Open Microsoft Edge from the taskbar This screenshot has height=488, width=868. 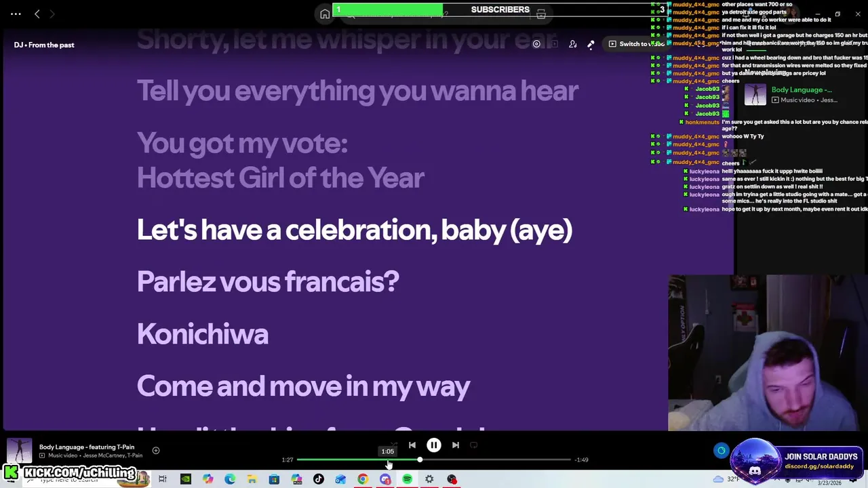pos(230,479)
